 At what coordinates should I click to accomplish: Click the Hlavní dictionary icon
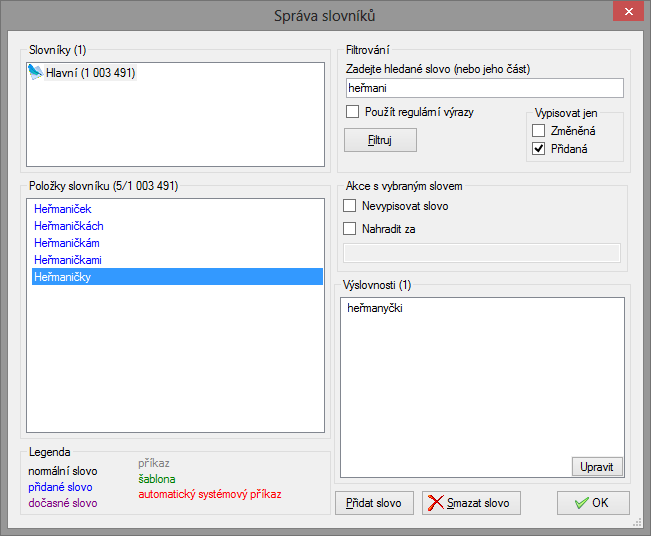tap(36, 73)
